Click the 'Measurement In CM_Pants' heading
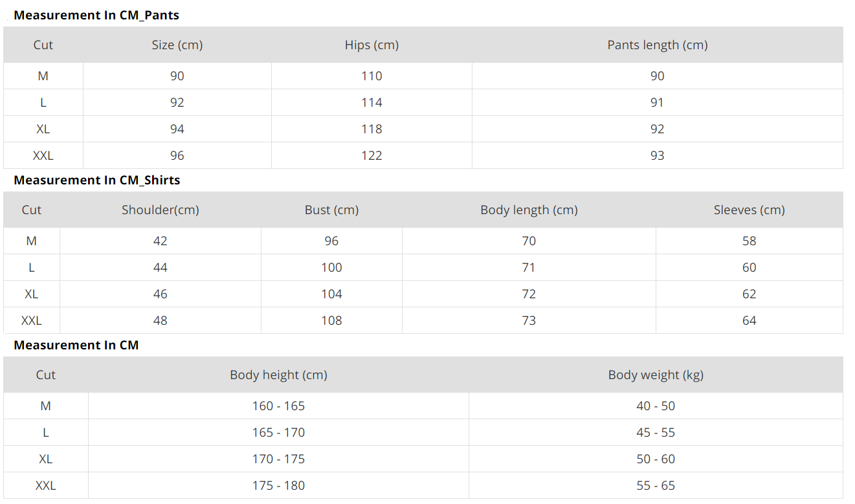Screen dimensions: 855x504 [x=96, y=15]
